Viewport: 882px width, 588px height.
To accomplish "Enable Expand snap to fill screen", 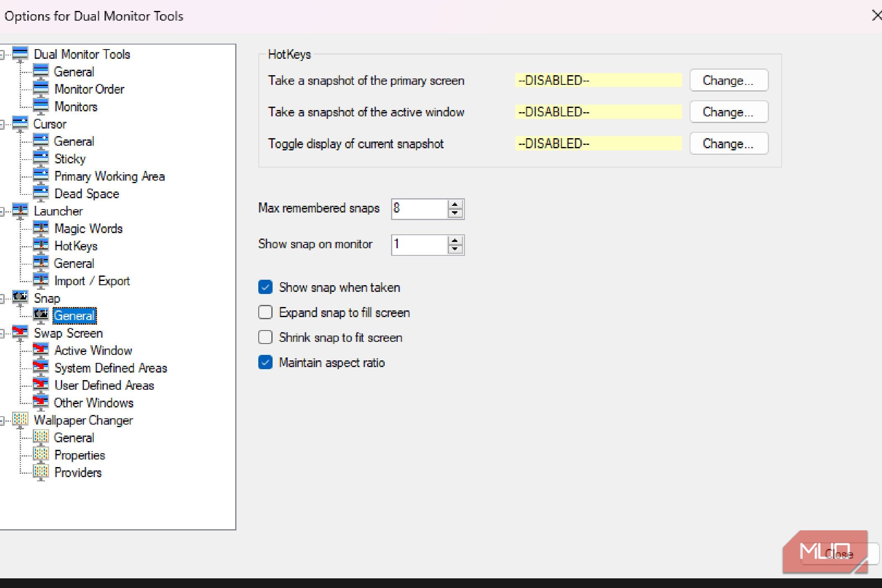I will click(x=265, y=312).
